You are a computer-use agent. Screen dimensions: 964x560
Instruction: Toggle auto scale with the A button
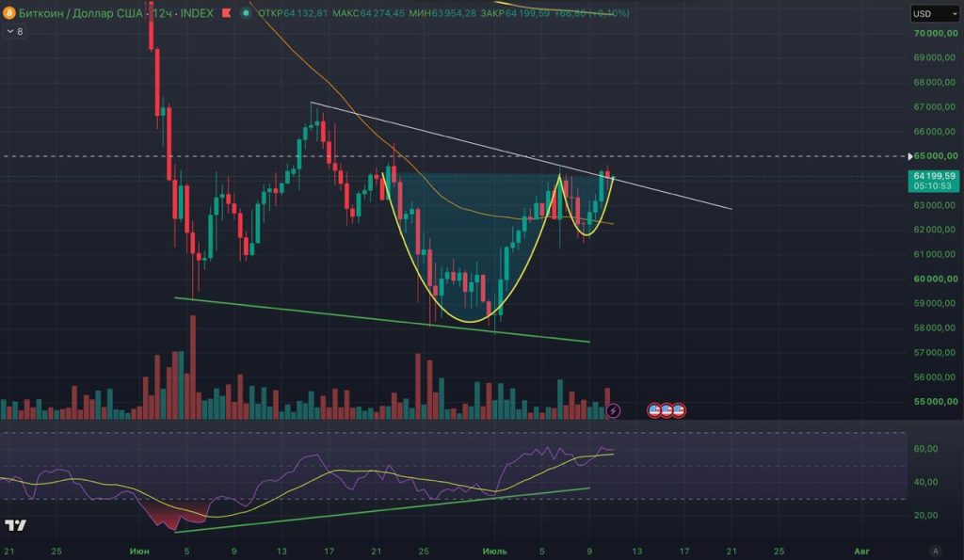935,551
